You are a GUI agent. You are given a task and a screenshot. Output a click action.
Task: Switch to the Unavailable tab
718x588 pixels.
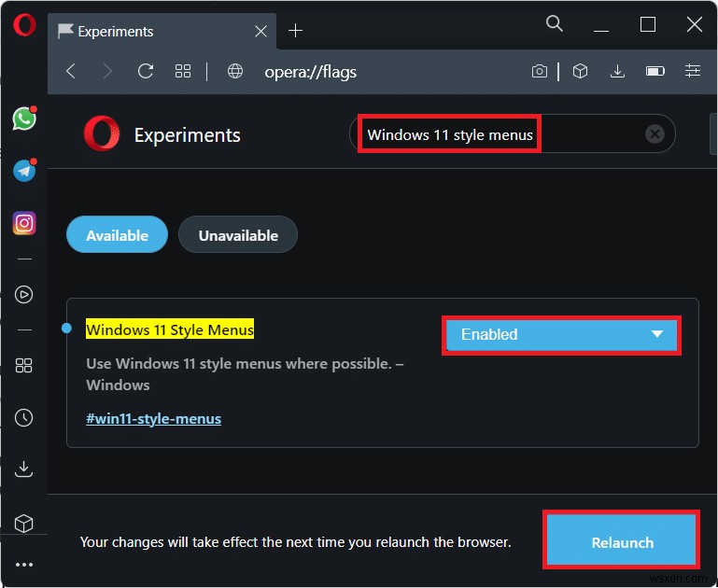[238, 235]
